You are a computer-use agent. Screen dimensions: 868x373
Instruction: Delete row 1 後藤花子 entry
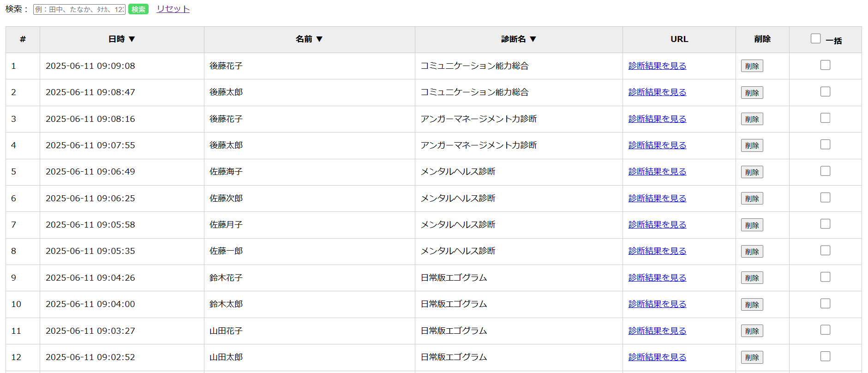click(752, 66)
